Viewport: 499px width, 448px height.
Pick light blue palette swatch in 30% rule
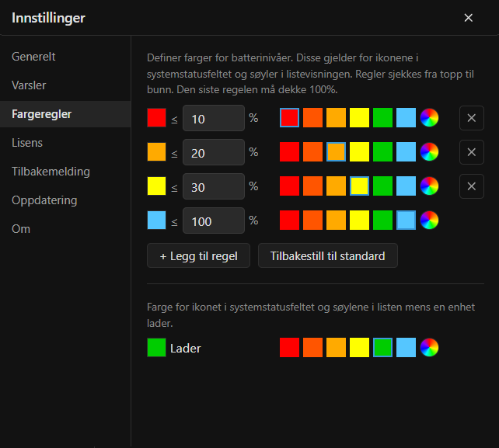[x=406, y=186]
